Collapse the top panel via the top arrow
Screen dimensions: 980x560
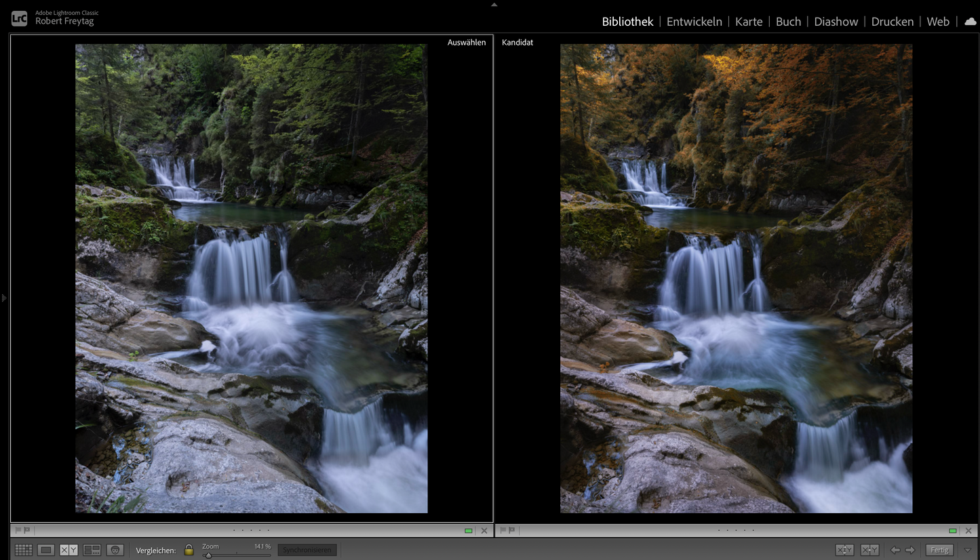click(x=493, y=4)
